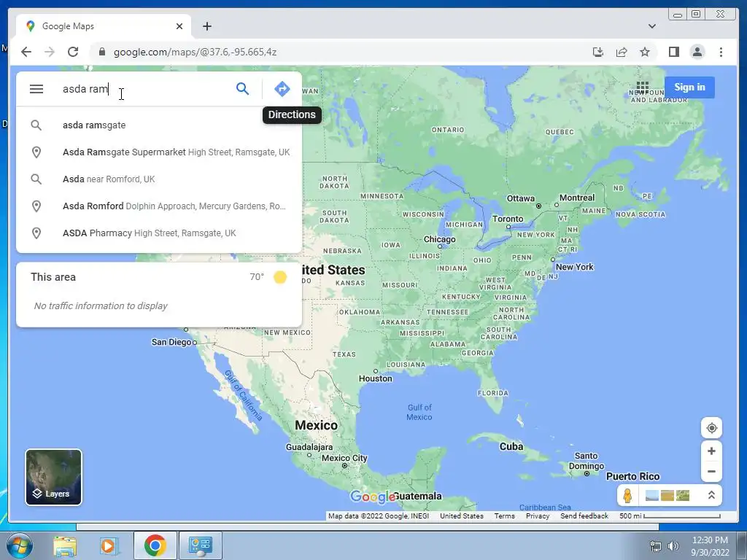The width and height of the screenshot is (747, 560).
Task: Click the United States footer link
Action: [x=461, y=516]
